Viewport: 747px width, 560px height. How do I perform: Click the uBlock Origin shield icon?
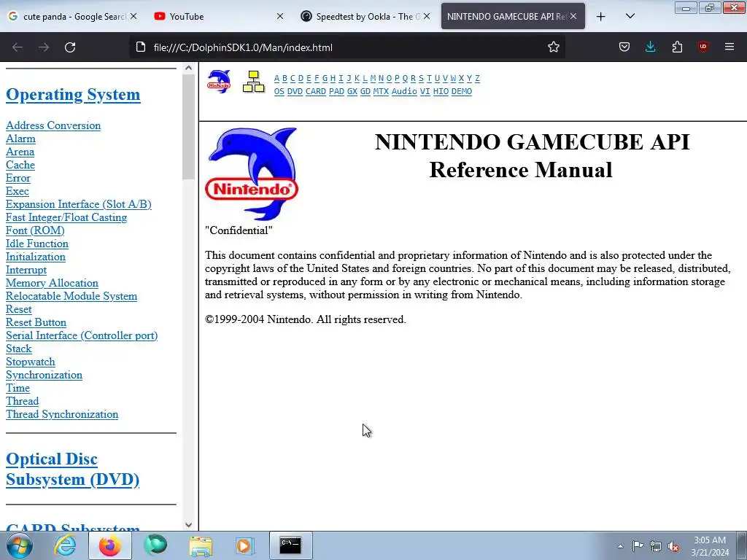pyautogui.click(x=703, y=47)
